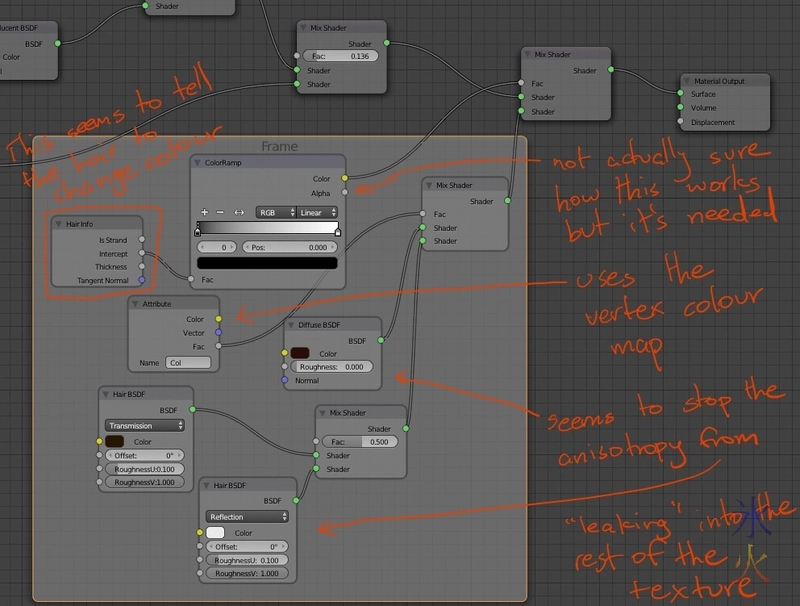Open the RGB color mode dropdown in ColorRamp

[x=276, y=213]
